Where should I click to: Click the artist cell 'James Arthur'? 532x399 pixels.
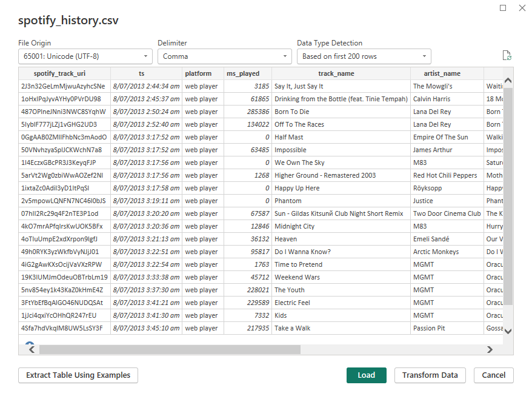(447, 150)
